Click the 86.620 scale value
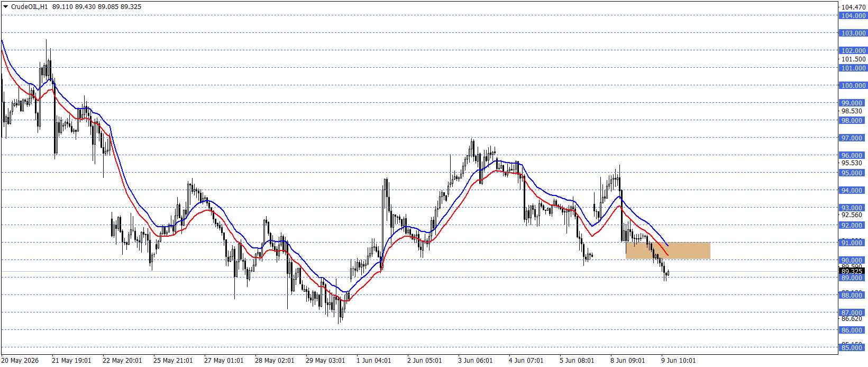 tap(852, 319)
